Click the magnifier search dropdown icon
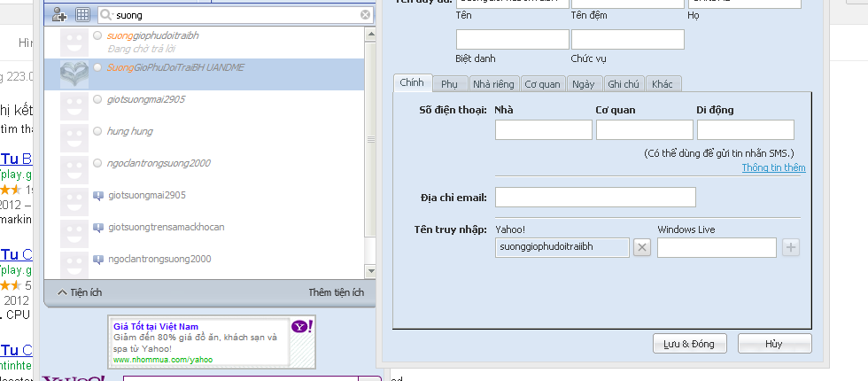The height and width of the screenshot is (381, 868). pos(107,16)
